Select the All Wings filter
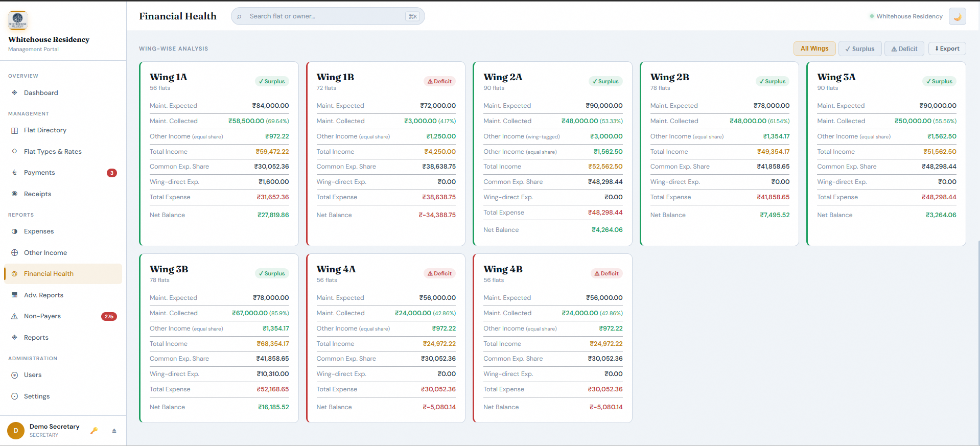Image resolution: width=980 pixels, height=446 pixels. click(814, 49)
